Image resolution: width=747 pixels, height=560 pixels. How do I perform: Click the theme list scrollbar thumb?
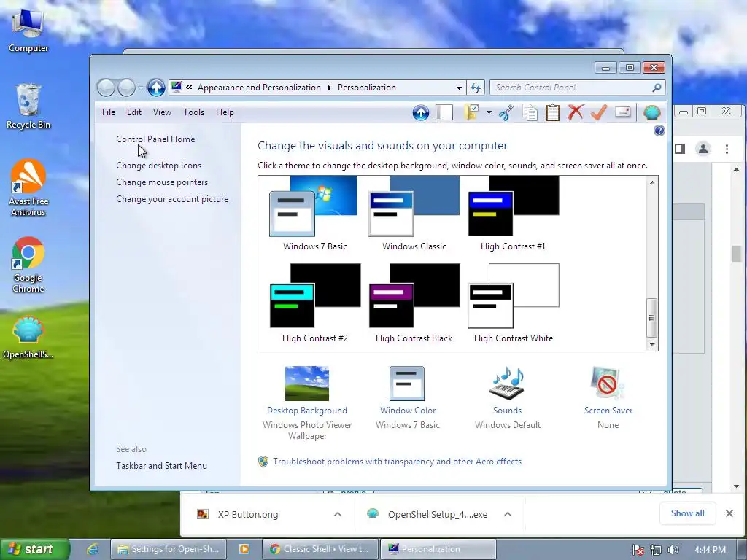click(651, 318)
